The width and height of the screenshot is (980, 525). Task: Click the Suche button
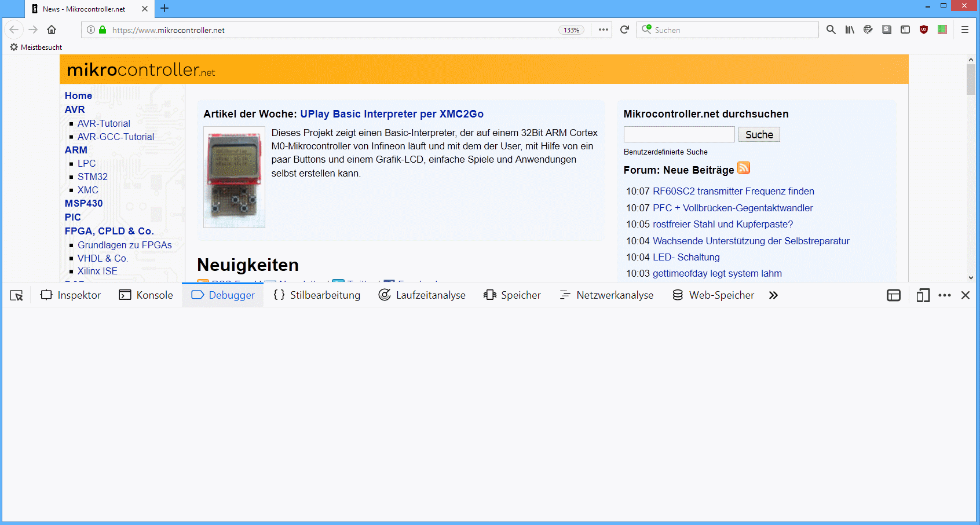[x=759, y=134]
